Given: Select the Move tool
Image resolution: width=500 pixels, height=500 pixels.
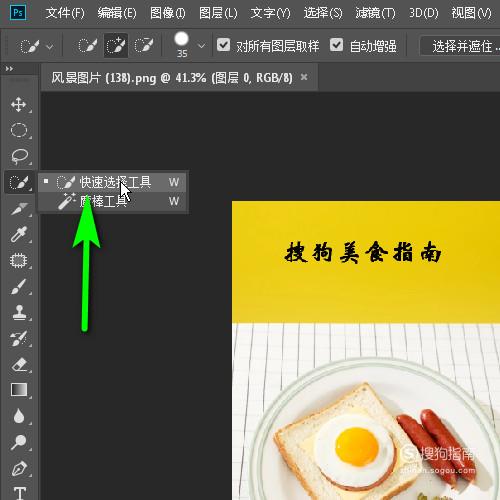Looking at the screenshot, I should click(x=19, y=104).
